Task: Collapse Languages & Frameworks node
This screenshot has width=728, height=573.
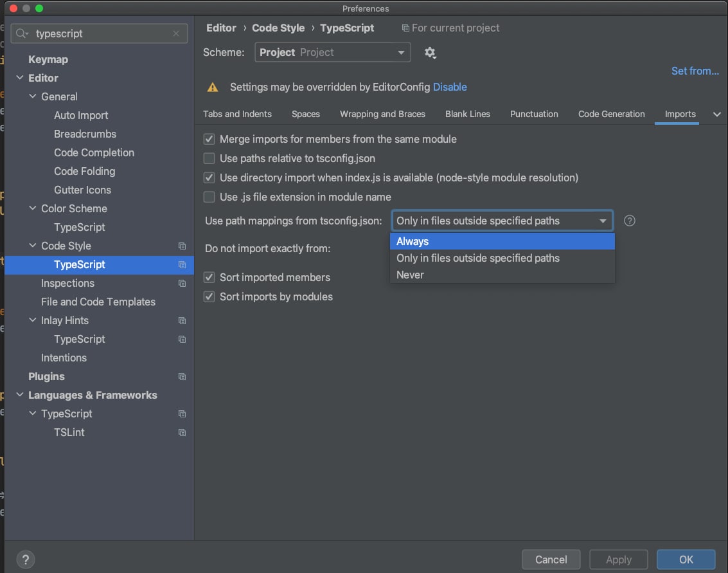Action: click(x=20, y=395)
